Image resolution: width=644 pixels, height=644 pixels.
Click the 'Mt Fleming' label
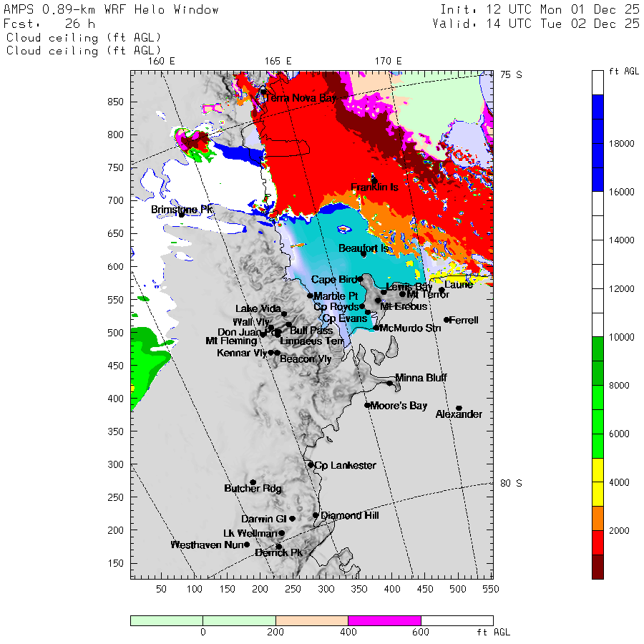231,341
